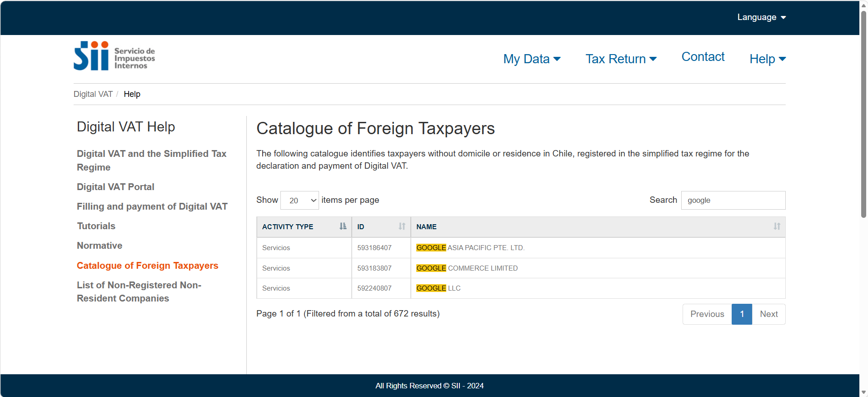Expand the Help menu
Image resolution: width=868 pixels, height=397 pixels.
768,59
